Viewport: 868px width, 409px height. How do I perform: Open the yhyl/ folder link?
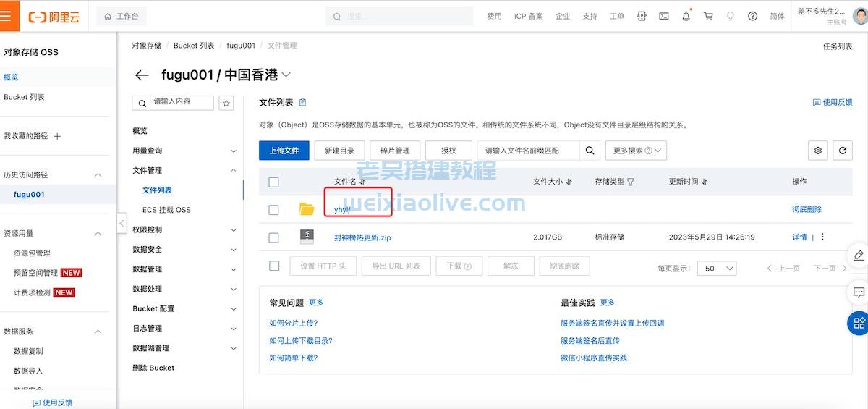coord(342,210)
